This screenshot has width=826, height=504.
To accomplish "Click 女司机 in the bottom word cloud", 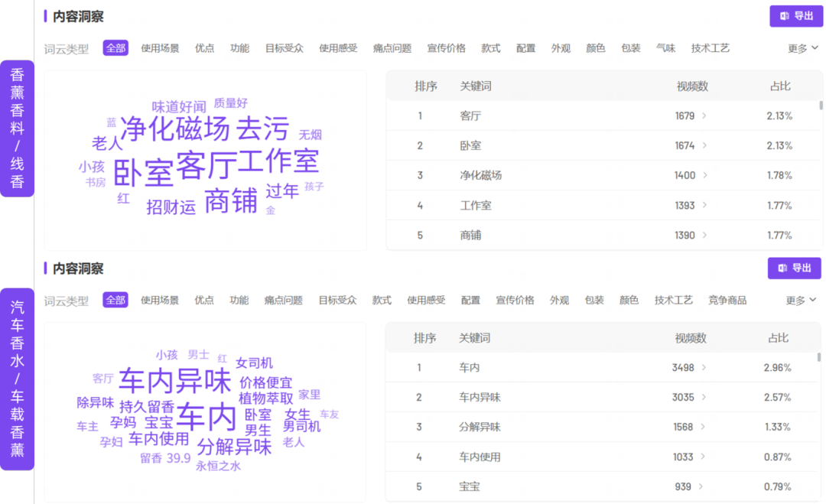I will 254,363.
